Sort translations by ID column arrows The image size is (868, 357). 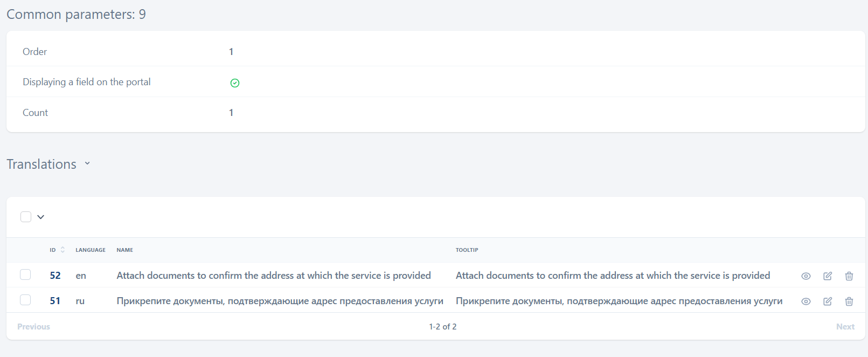pos(63,250)
